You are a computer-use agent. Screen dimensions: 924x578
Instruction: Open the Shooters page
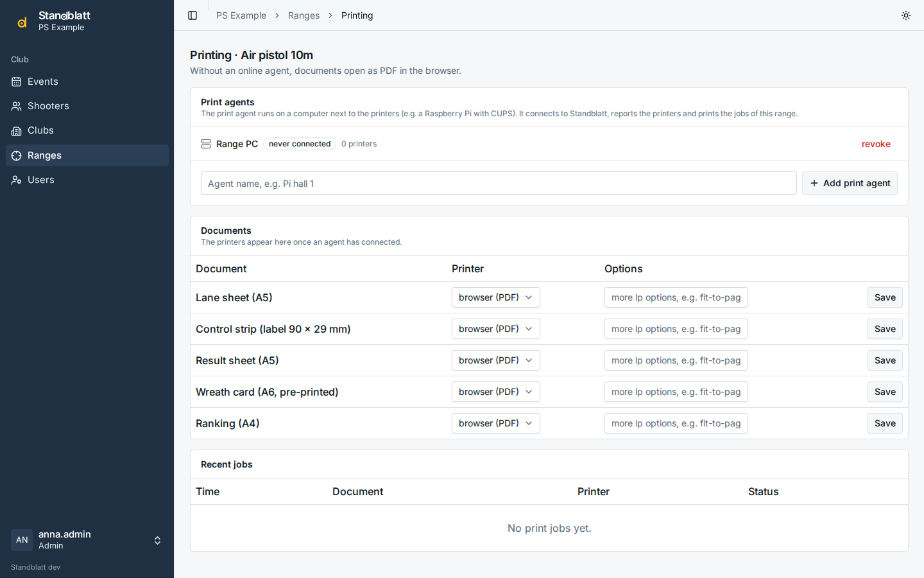tap(87, 106)
